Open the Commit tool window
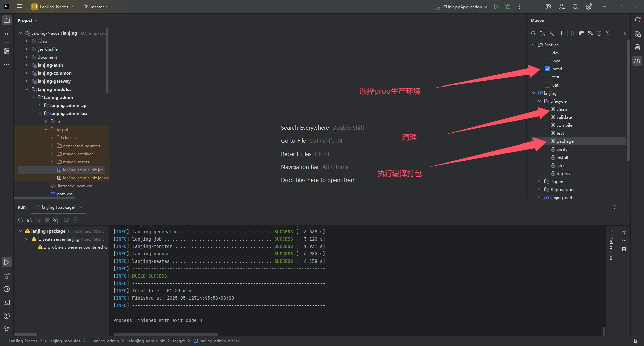 (7, 34)
